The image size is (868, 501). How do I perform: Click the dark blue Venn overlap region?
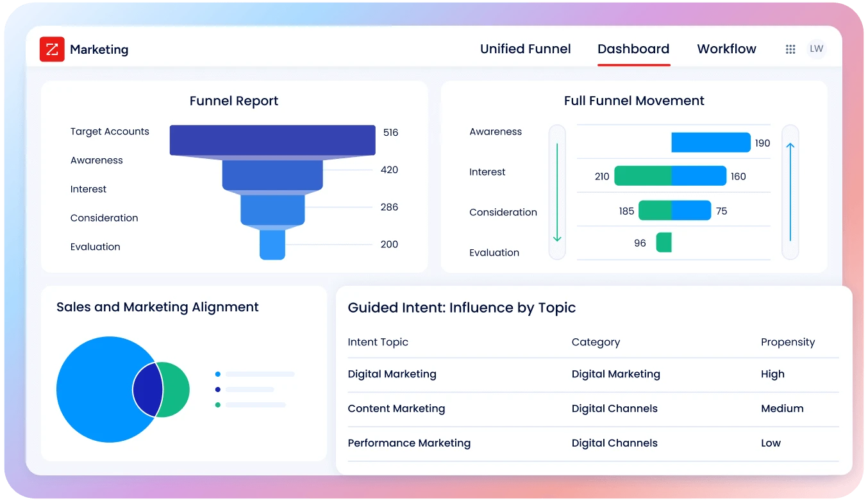pyautogui.click(x=147, y=390)
